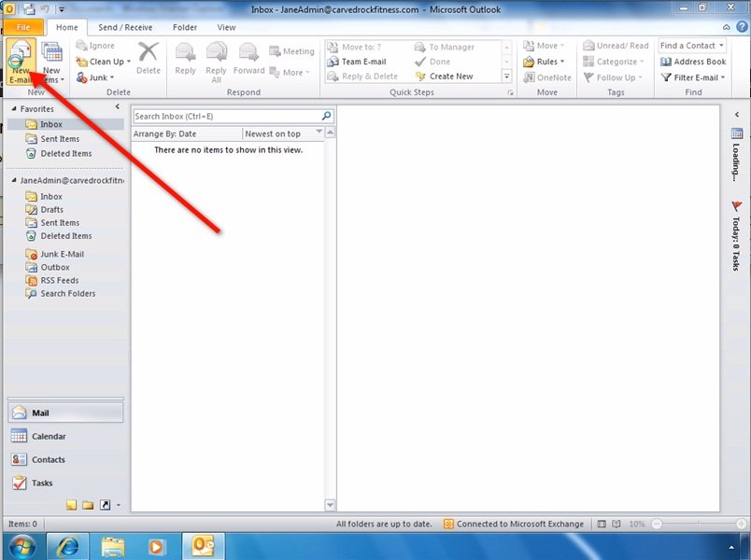Change sort order from Newest on top

(276, 133)
